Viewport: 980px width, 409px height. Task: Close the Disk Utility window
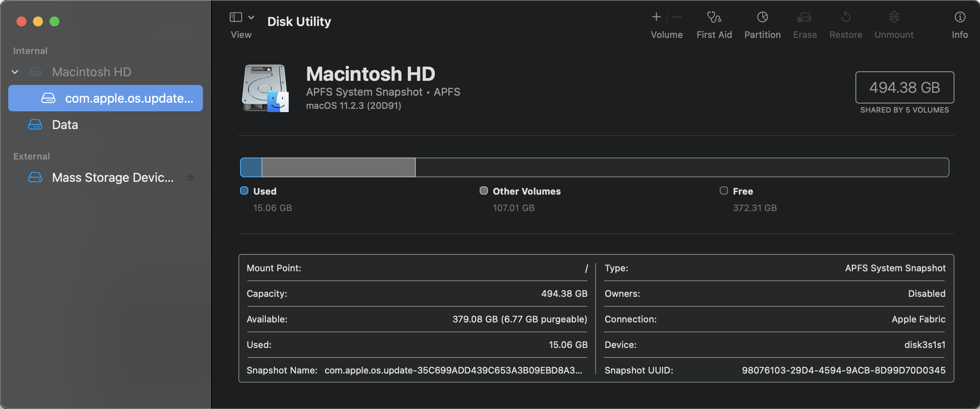tap(21, 21)
